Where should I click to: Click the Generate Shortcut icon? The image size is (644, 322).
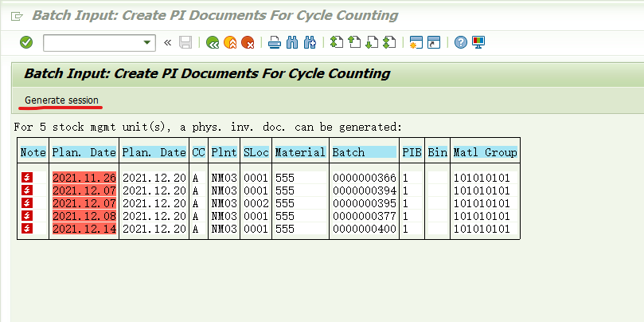pos(434,42)
